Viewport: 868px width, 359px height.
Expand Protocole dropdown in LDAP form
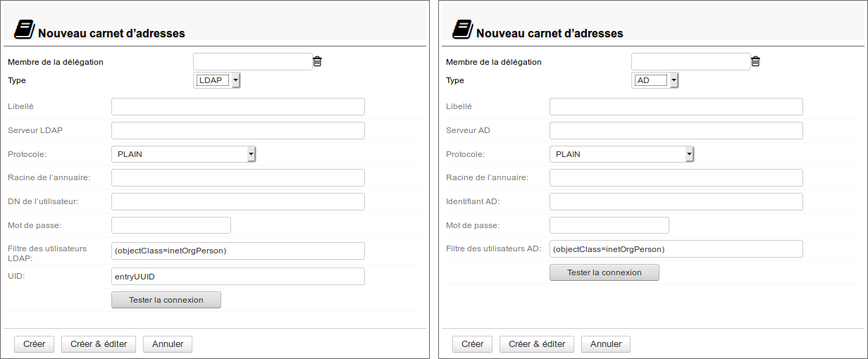point(183,154)
